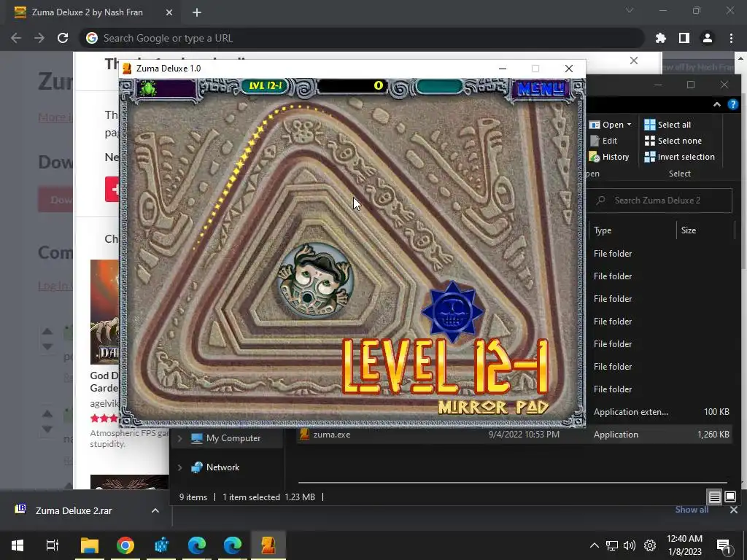Toggle Chrome side panel icon
Screen dimensions: 747x560
click(x=684, y=38)
